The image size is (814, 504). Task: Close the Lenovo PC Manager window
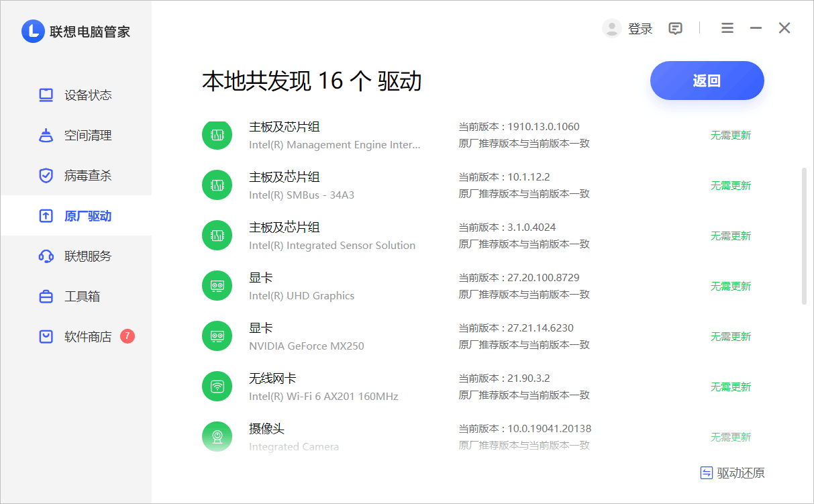click(784, 28)
